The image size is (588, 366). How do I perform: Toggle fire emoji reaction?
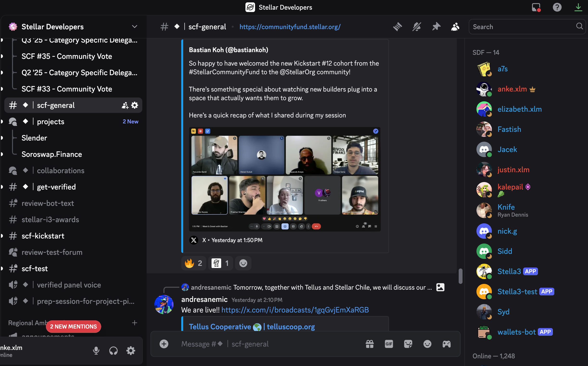pos(194,263)
